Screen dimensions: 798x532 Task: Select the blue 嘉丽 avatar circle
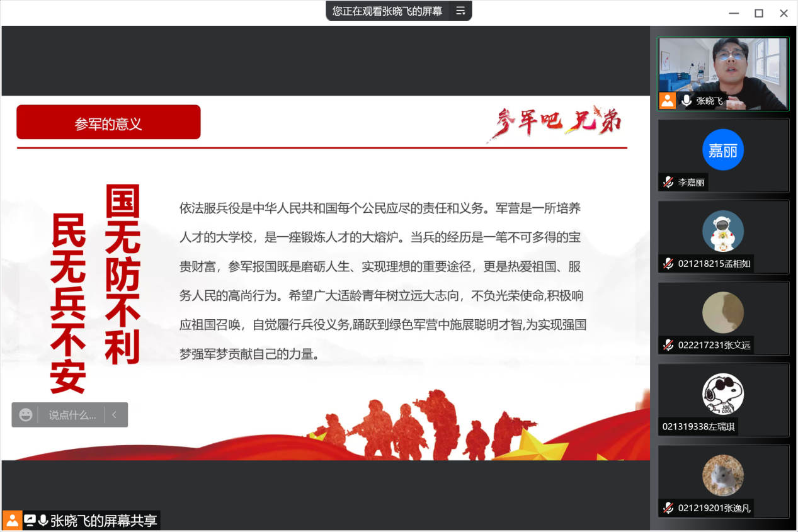point(723,150)
